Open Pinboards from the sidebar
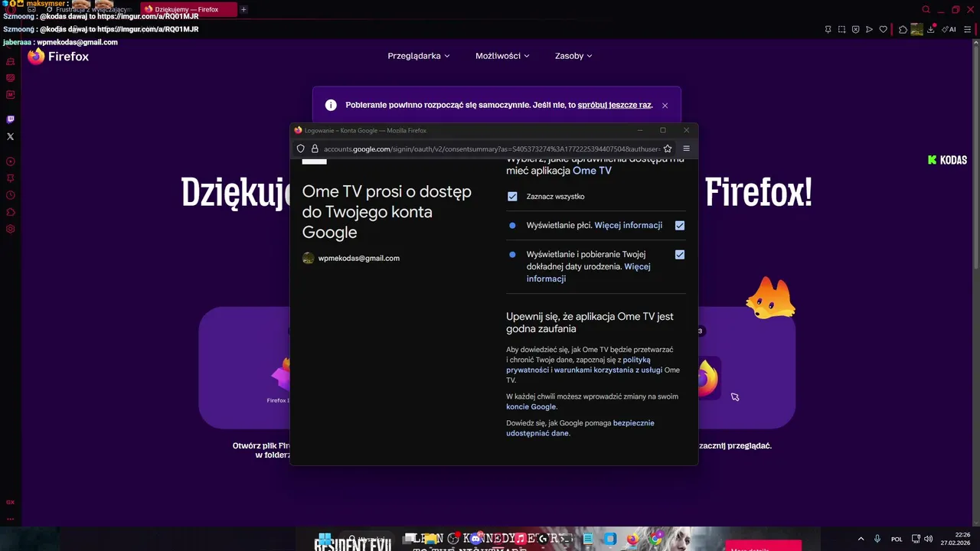 (x=10, y=178)
